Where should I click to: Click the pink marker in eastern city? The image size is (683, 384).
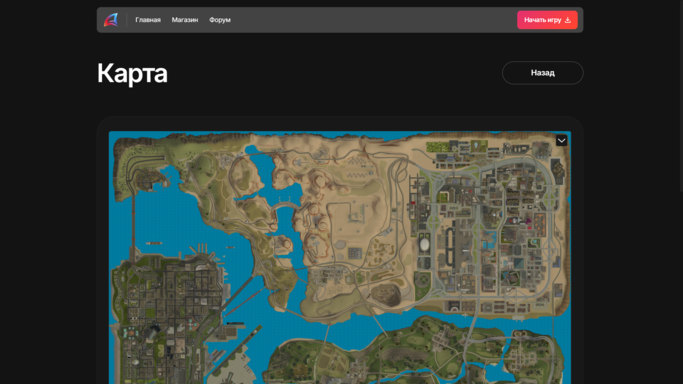528,221
